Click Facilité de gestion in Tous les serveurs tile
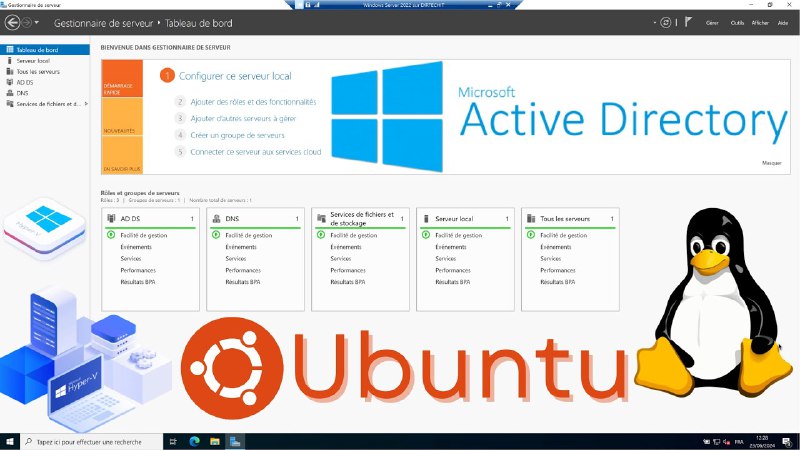The image size is (800, 450). 563,235
